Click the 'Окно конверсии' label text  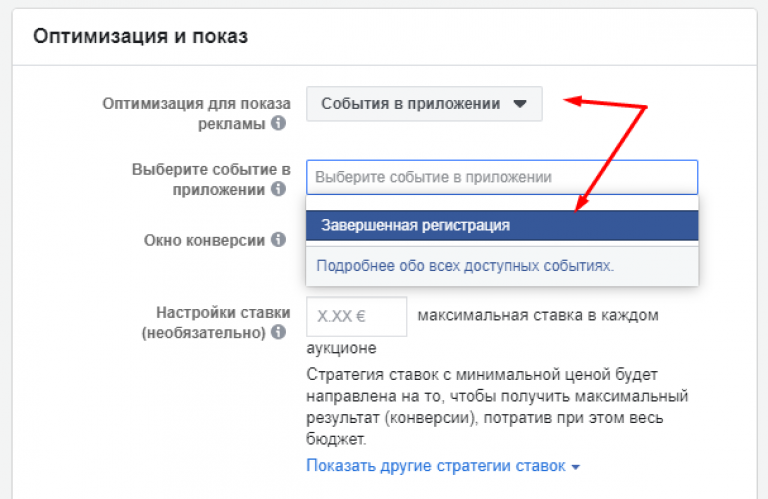pos(204,240)
